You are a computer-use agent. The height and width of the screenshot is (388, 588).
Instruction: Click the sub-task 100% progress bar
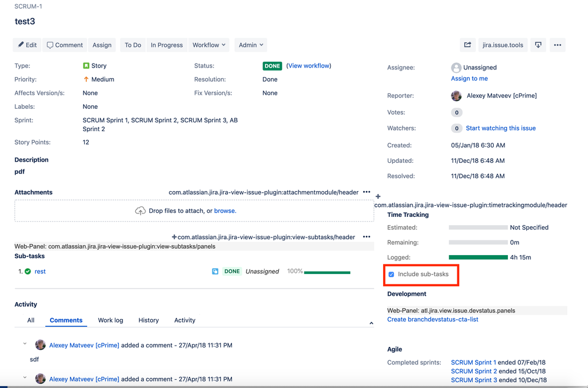pos(327,272)
